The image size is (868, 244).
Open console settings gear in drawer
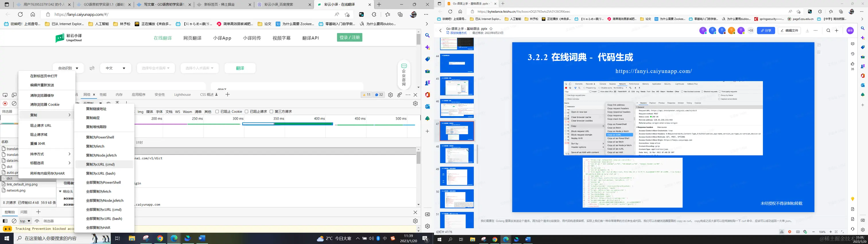tap(415, 221)
